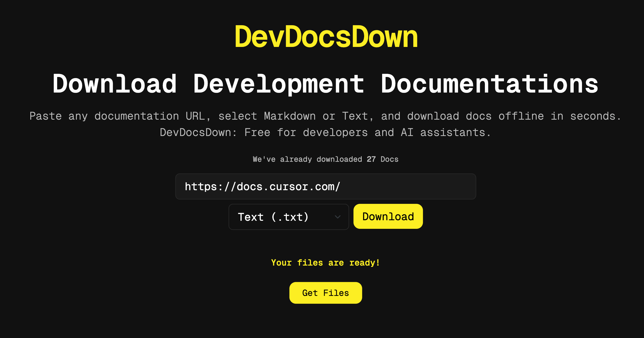Click the word 'Documentations' in the heading
644x338 pixels.
pyautogui.click(x=489, y=84)
